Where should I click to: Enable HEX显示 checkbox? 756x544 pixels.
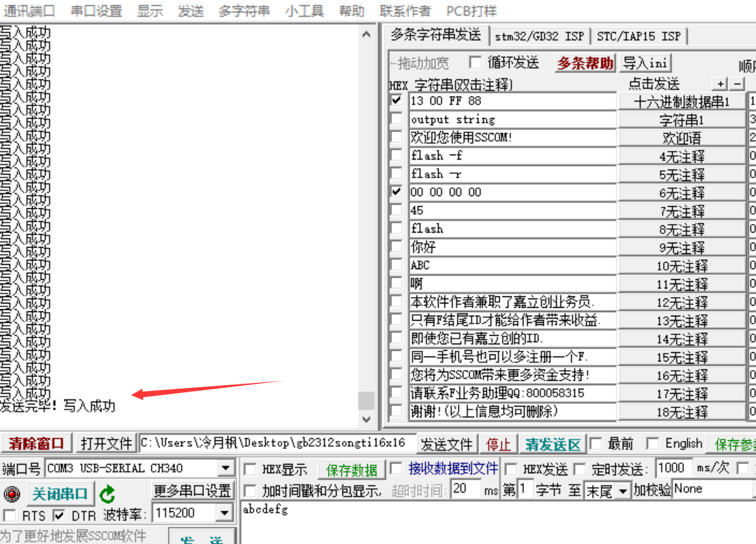[250, 470]
